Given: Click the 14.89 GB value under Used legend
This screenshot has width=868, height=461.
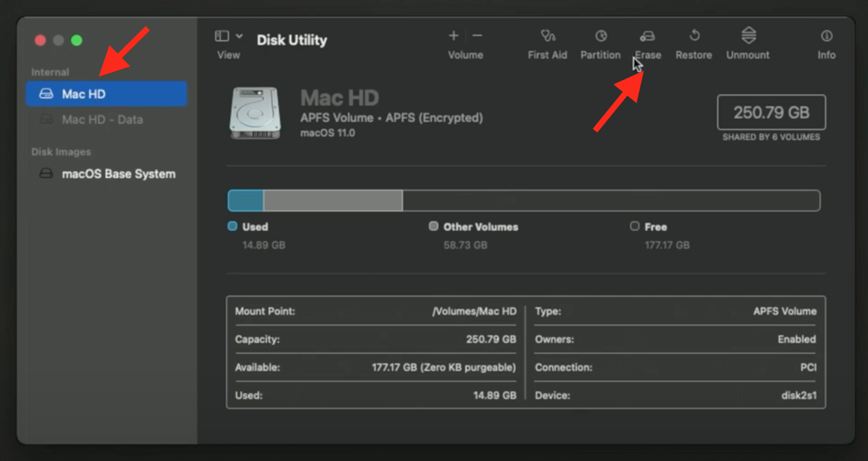Looking at the screenshot, I should click(x=264, y=245).
